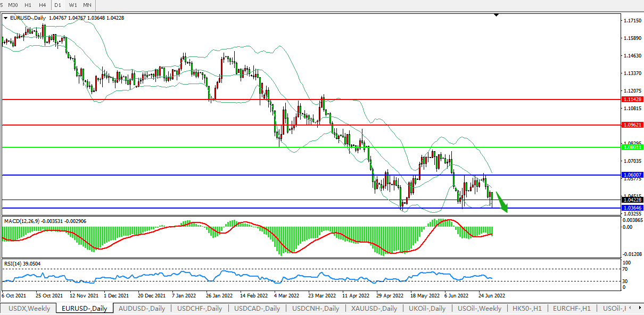The height and width of the screenshot is (315, 644).
Task: Select the green 1.08011 horizontal line label
Action: 632,147
